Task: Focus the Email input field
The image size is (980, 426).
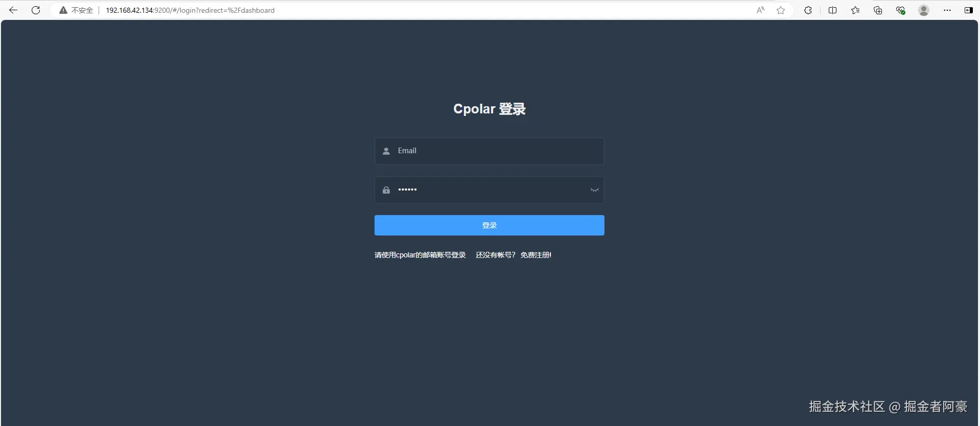Action: point(489,151)
